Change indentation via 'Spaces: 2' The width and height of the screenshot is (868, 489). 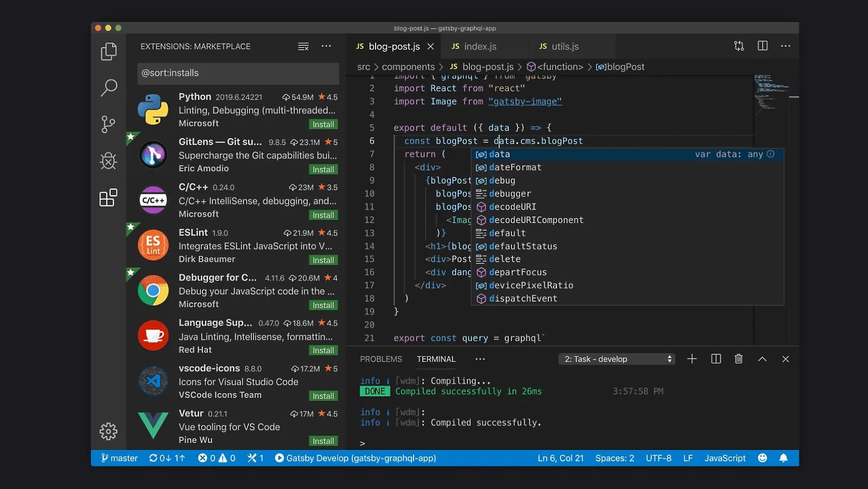pyautogui.click(x=615, y=458)
